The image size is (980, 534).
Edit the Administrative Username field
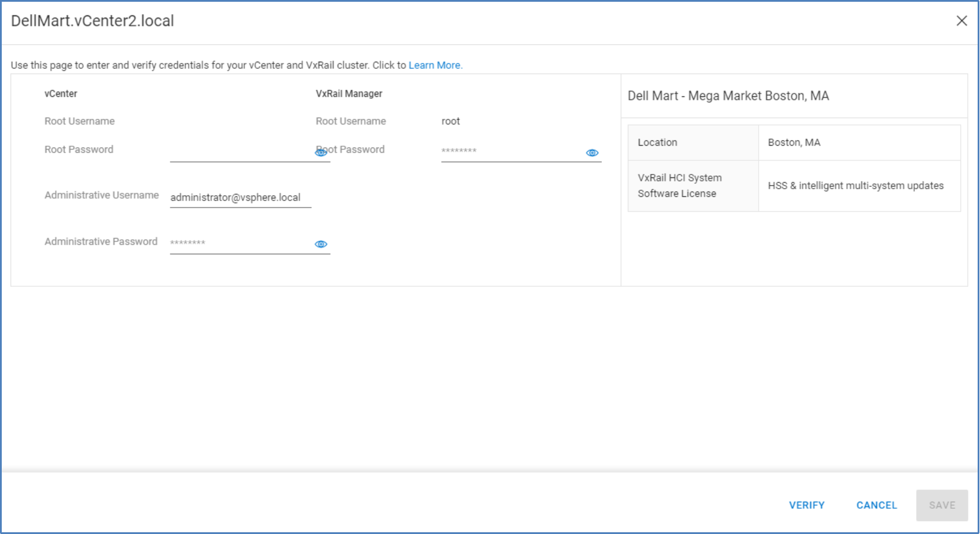click(241, 198)
